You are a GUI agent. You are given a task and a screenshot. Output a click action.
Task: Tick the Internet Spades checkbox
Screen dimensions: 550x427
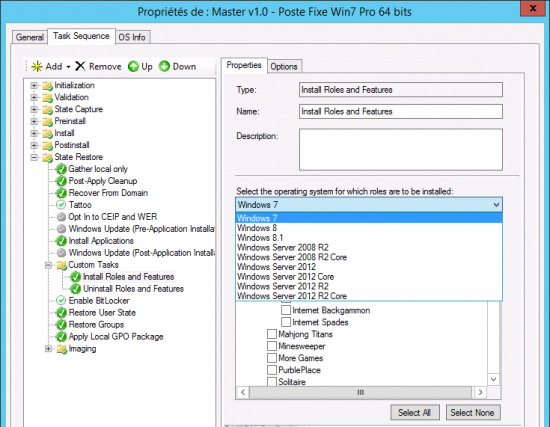(x=286, y=322)
